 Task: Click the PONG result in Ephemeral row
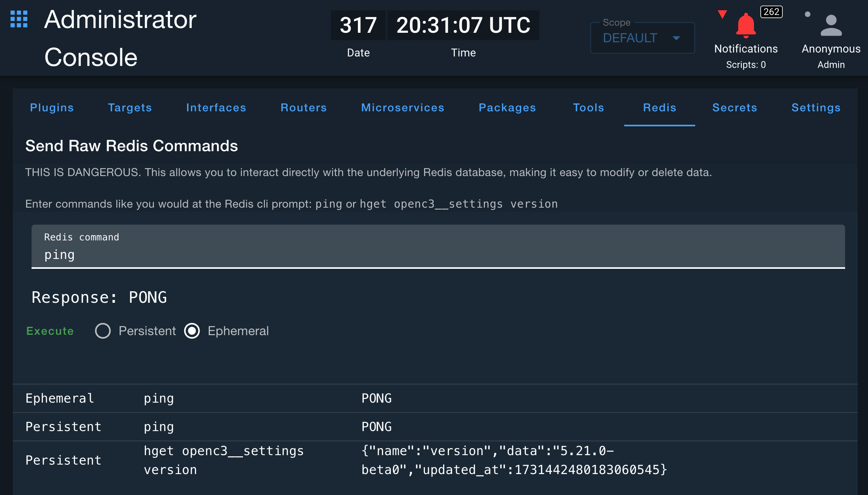376,398
